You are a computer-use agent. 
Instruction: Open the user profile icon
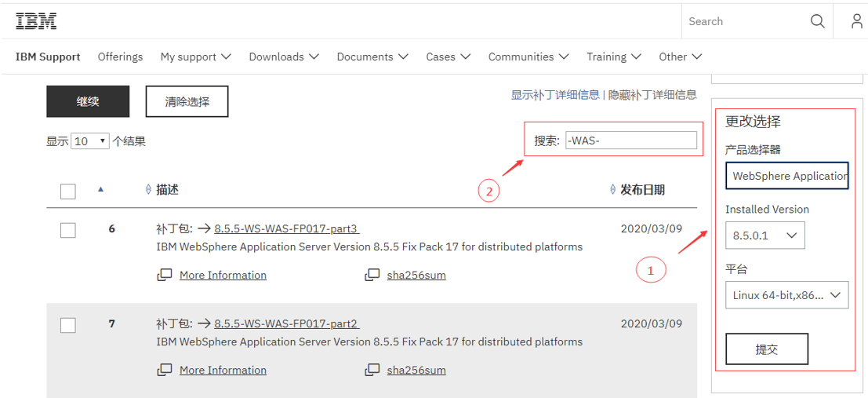coord(857,21)
